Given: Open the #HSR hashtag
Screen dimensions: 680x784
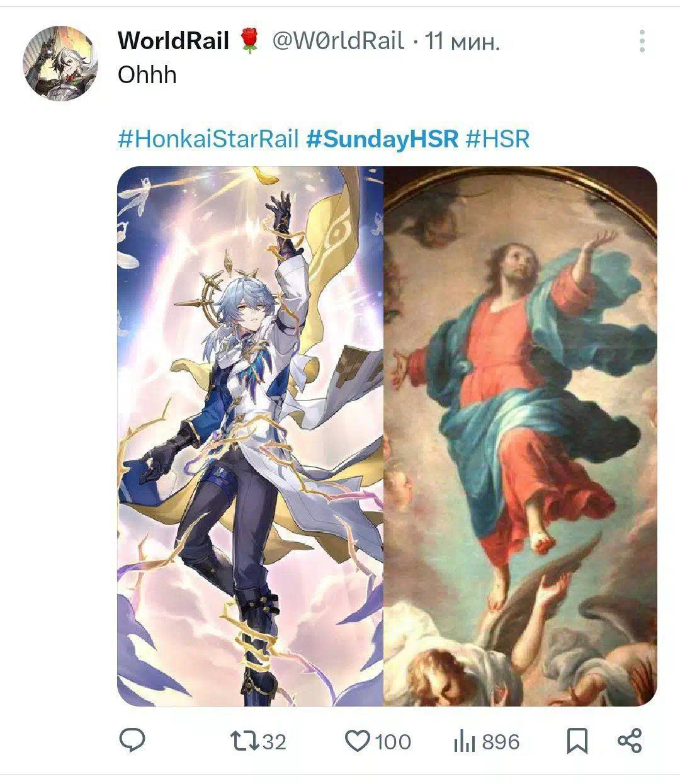Looking at the screenshot, I should pyautogui.click(x=497, y=139).
